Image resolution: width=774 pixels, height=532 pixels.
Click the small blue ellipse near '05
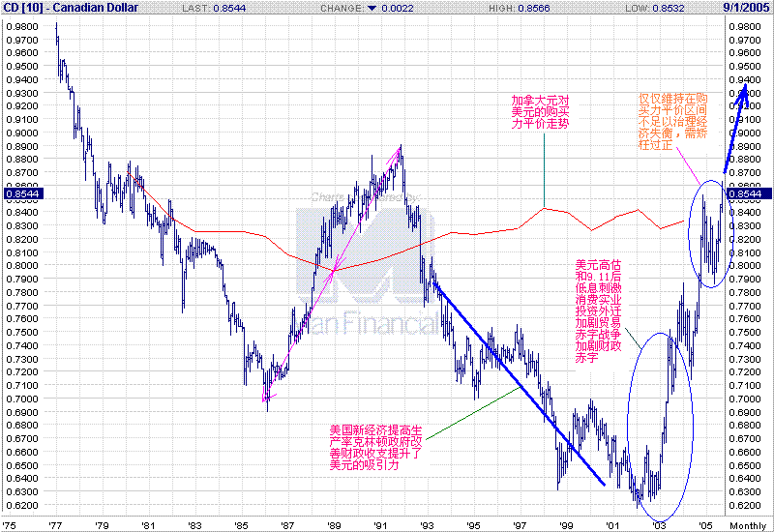710,234
